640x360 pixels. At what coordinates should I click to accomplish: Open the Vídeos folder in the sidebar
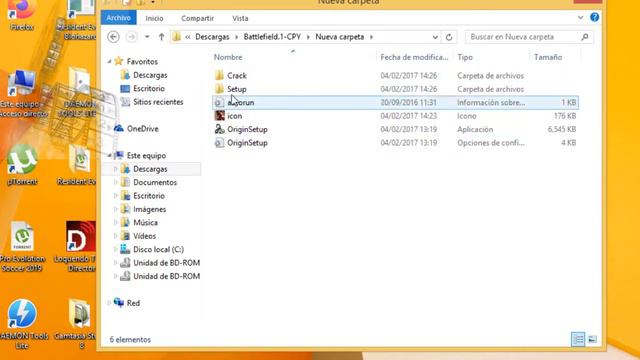[x=144, y=236]
